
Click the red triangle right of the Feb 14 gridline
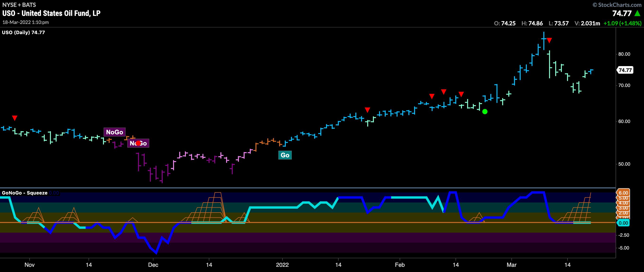click(461, 94)
